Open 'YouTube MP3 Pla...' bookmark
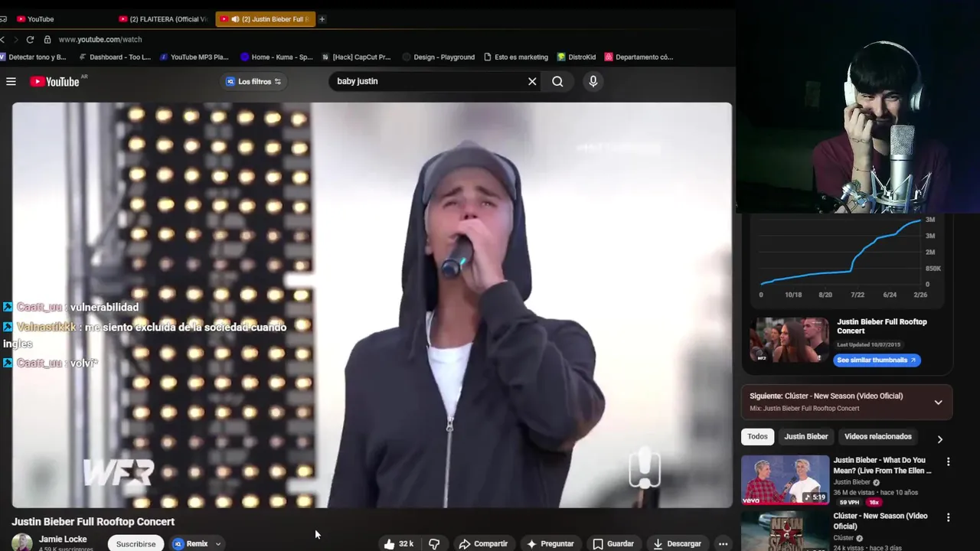Image resolution: width=980 pixels, height=551 pixels. point(194,57)
